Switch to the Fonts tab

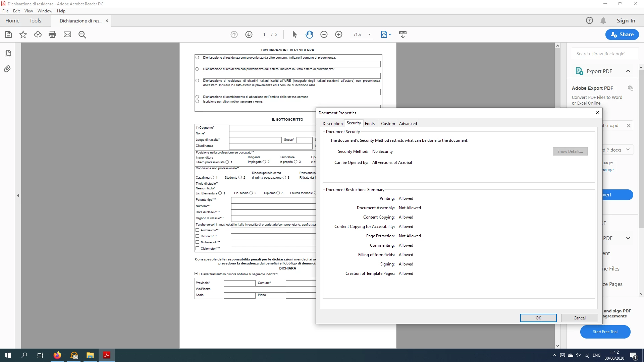point(370,124)
